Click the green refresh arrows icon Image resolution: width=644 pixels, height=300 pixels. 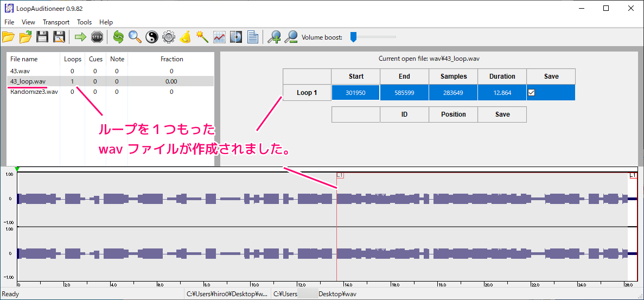(118, 37)
